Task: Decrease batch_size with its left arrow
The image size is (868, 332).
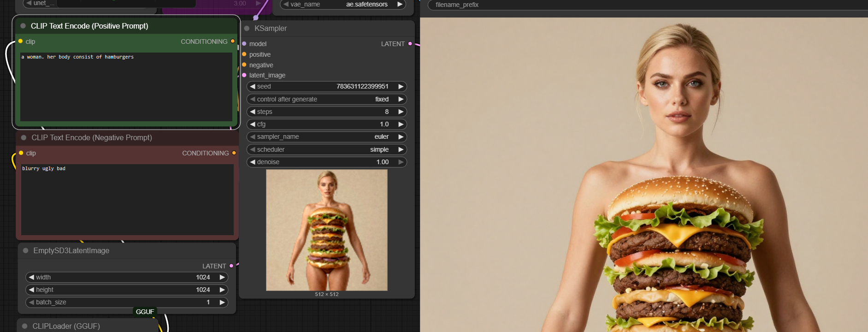Action: coord(31,302)
